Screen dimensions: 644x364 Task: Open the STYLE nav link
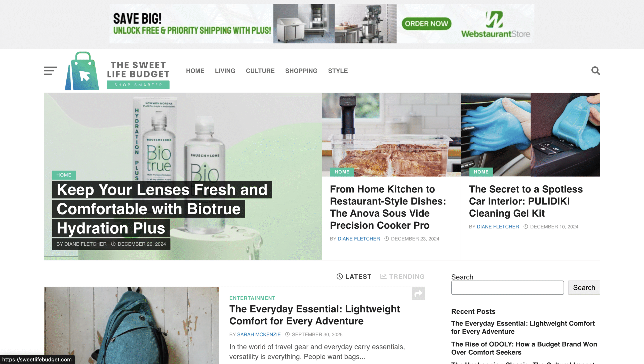pyautogui.click(x=338, y=71)
